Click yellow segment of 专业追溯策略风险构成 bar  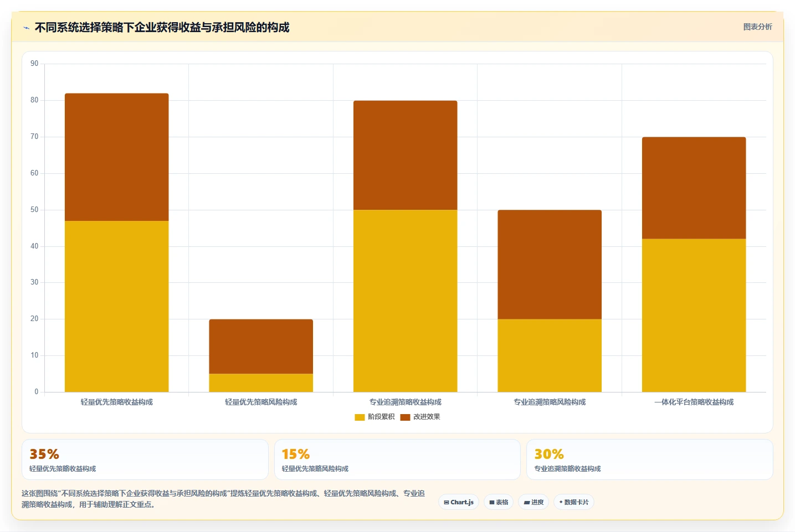pyautogui.click(x=550, y=355)
